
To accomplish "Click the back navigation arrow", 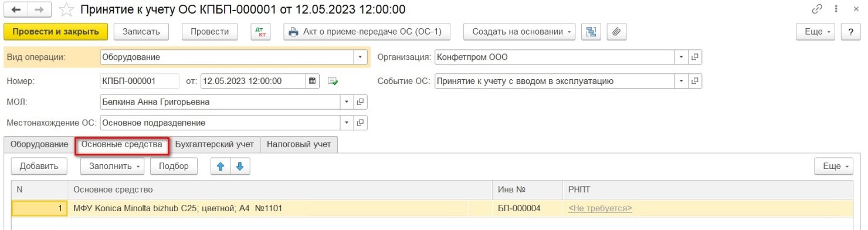I will (16, 10).
